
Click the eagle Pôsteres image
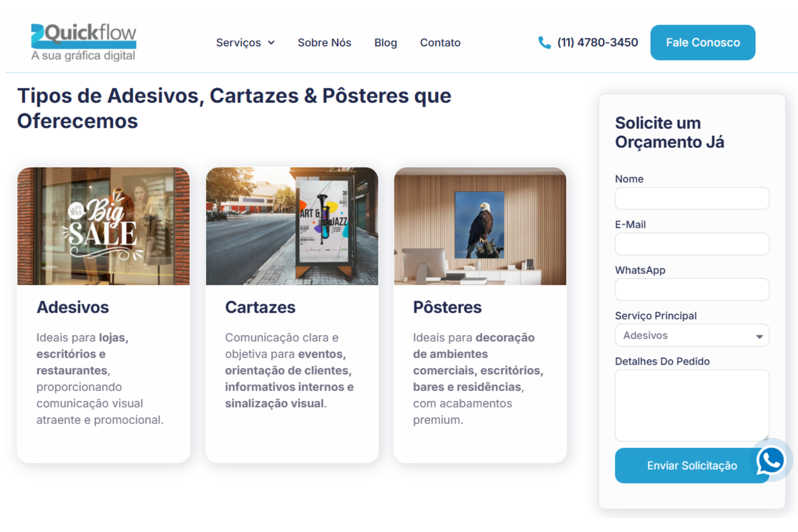(x=479, y=226)
